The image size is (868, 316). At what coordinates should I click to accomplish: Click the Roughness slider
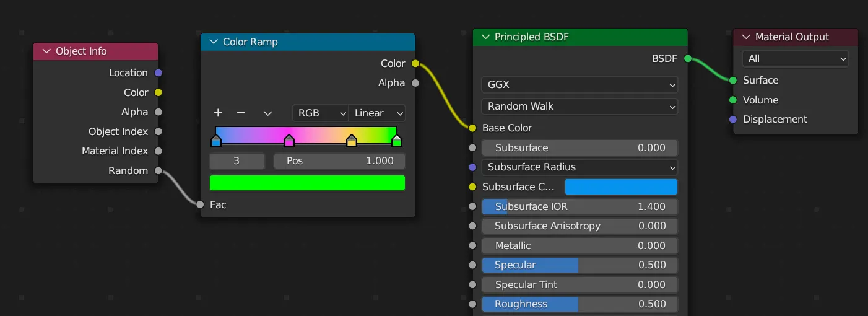(x=579, y=304)
